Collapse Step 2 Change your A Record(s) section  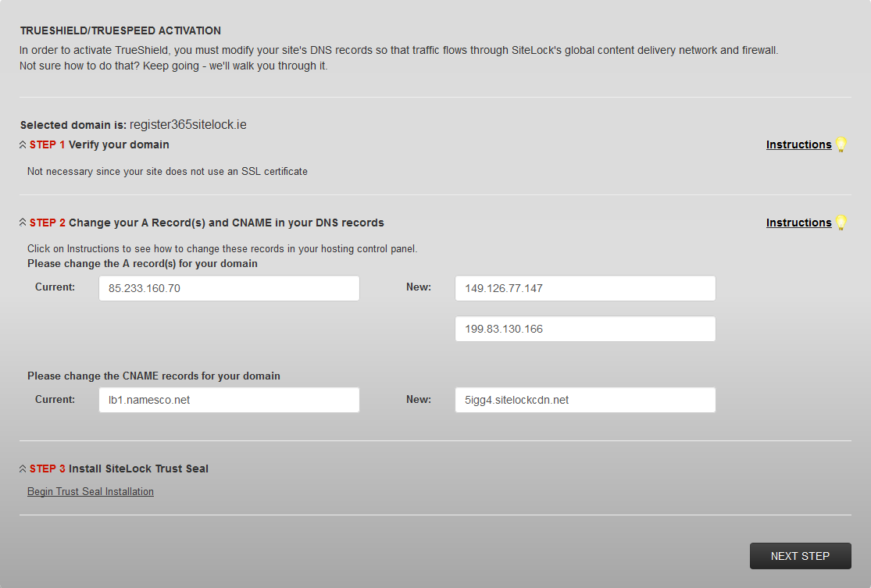click(x=23, y=222)
